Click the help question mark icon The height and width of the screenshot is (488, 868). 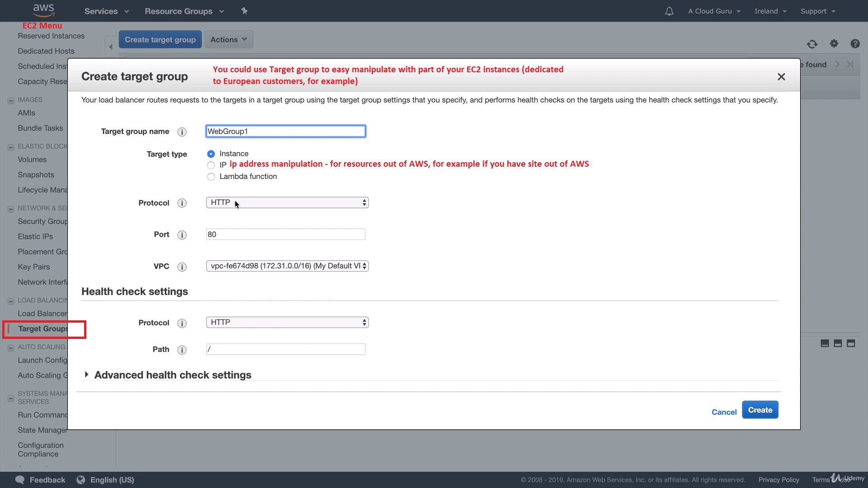[854, 43]
